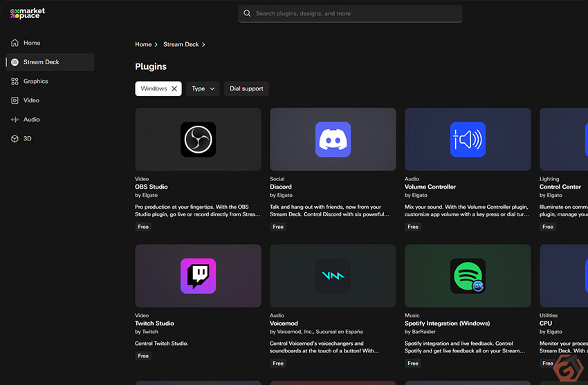Screen dimensions: 588x385
Task: Click the OBS Studio plugin title
Action: point(151,187)
